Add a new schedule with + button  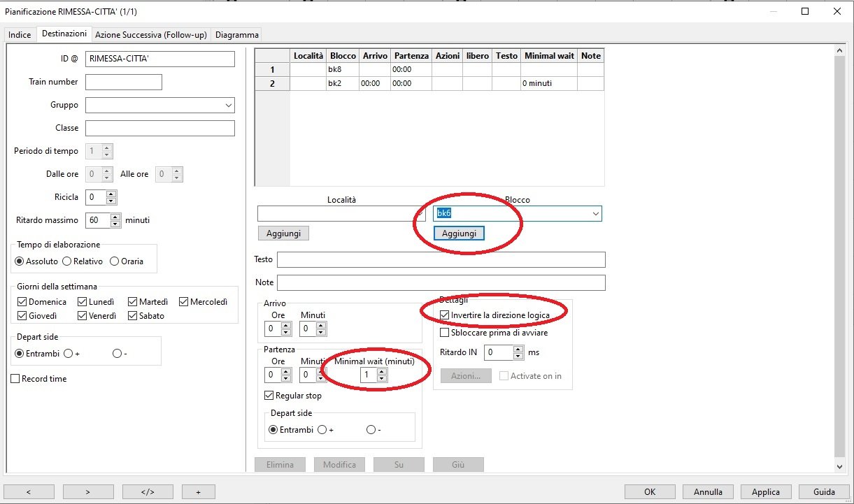198,491
